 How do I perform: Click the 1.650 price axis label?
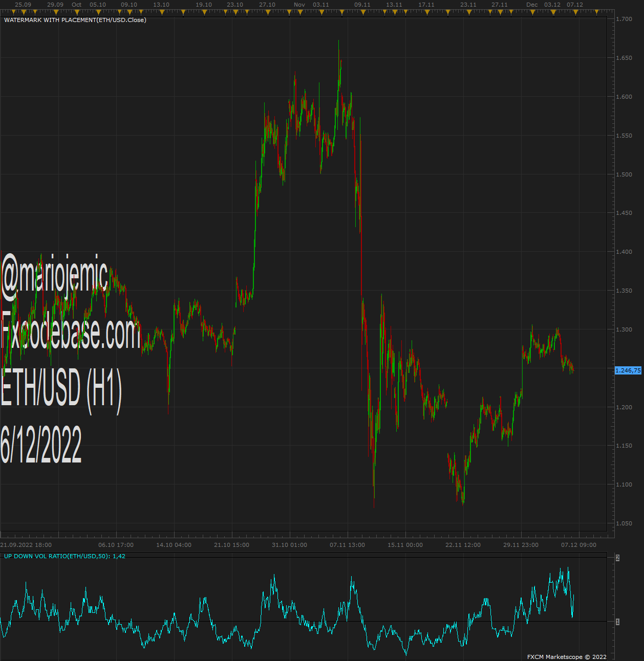click(x=624, y=58)
